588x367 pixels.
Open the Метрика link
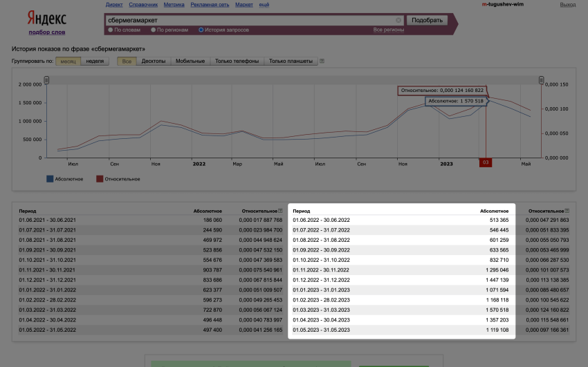174,5
